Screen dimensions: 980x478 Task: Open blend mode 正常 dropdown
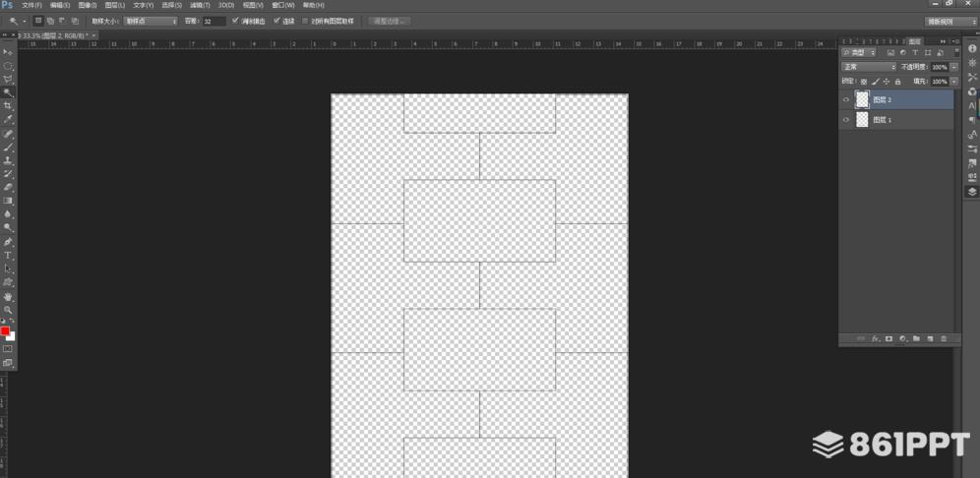coord(869,67)
